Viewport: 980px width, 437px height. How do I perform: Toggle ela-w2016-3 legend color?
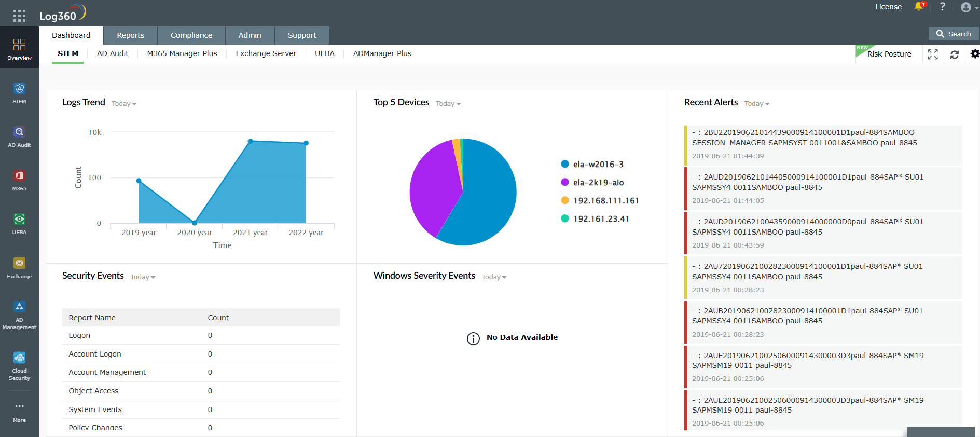click(565, 164)
